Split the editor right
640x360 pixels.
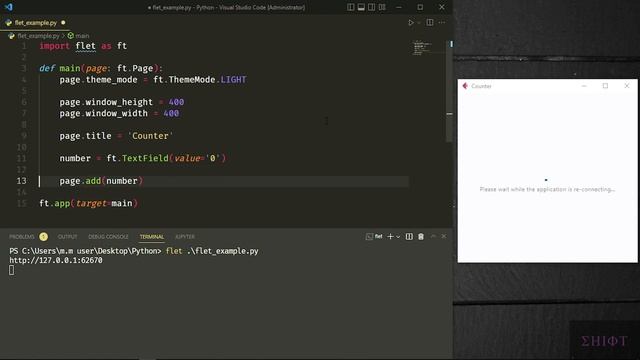430,22
